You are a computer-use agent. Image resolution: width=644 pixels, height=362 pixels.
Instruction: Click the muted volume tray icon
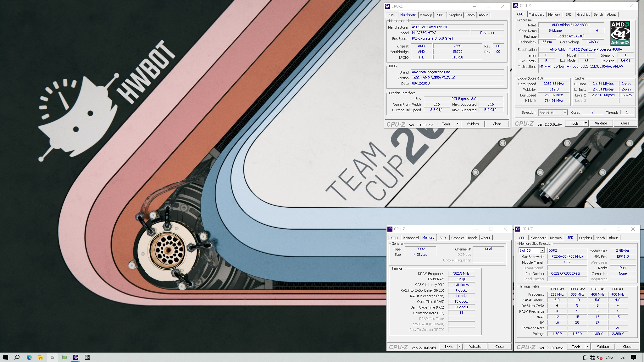600,357
